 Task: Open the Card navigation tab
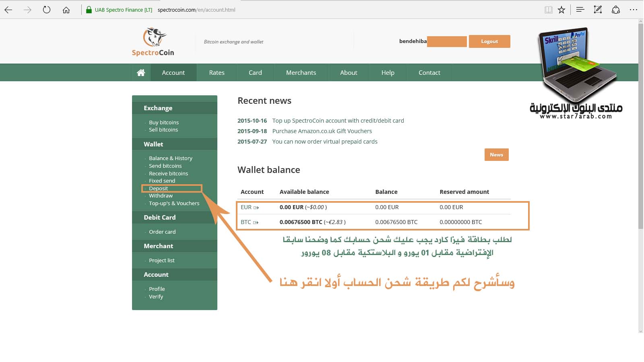point(255,72)
